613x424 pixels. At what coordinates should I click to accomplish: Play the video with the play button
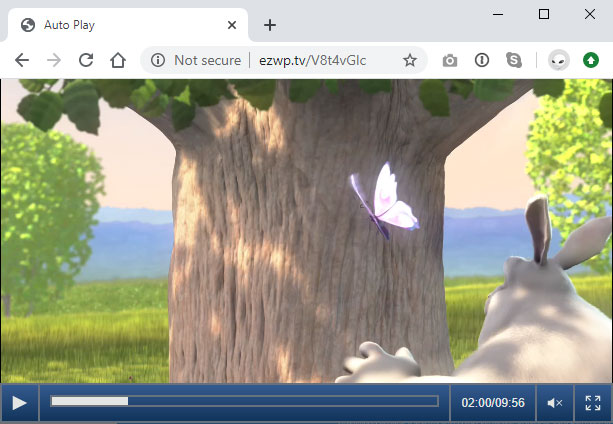(19, 403)
